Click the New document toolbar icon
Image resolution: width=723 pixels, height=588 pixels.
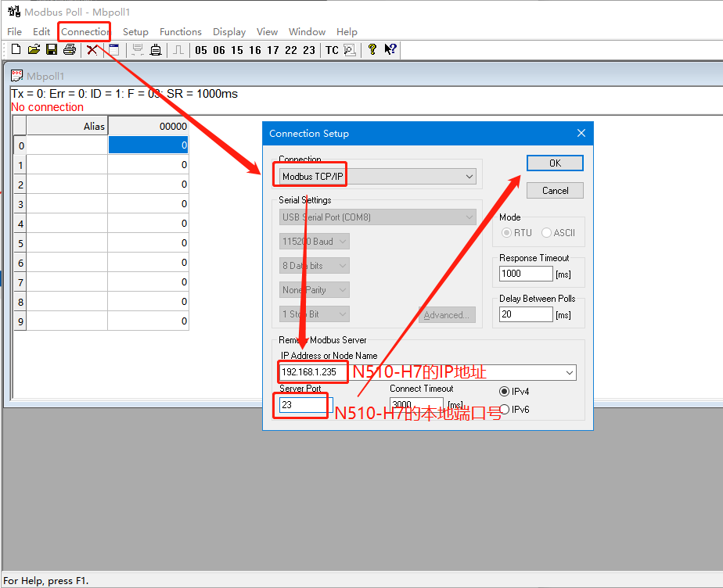click(16, 50)
